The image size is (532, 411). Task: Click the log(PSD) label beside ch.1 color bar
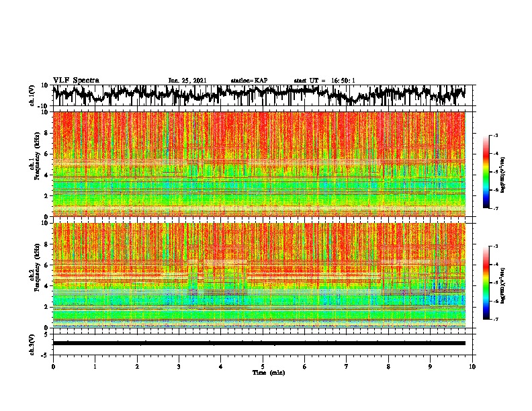503,175
